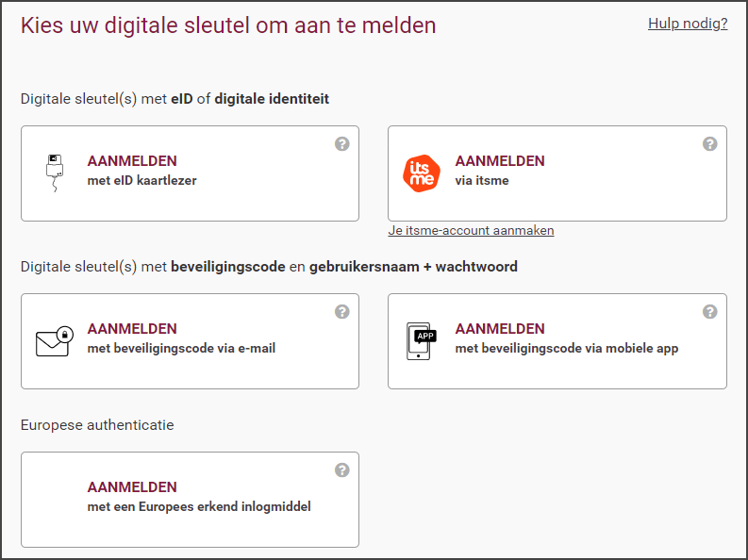Select AANMELDEN heading in Europees inlogmiddel card

coord(132,487)
